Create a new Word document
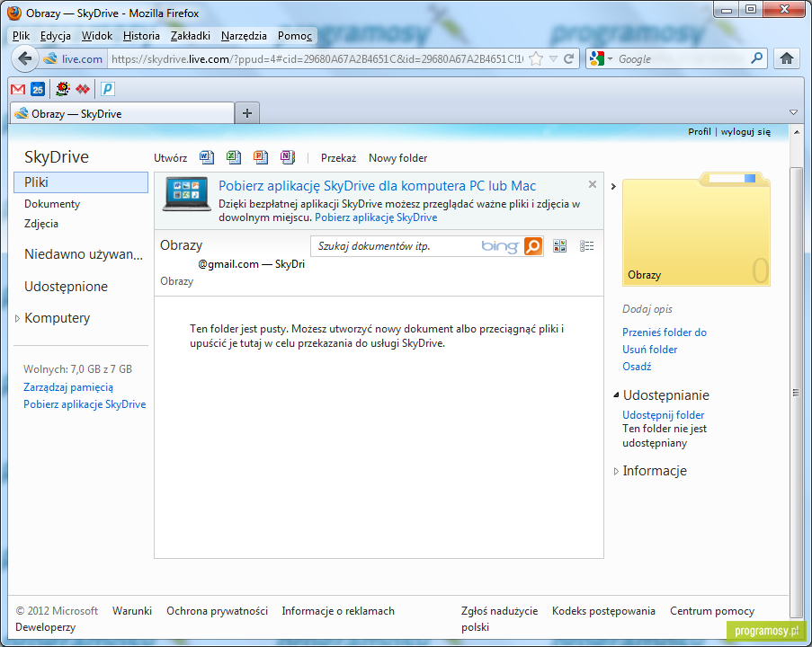This screenshot has width=812, height=647. point(207,157)
